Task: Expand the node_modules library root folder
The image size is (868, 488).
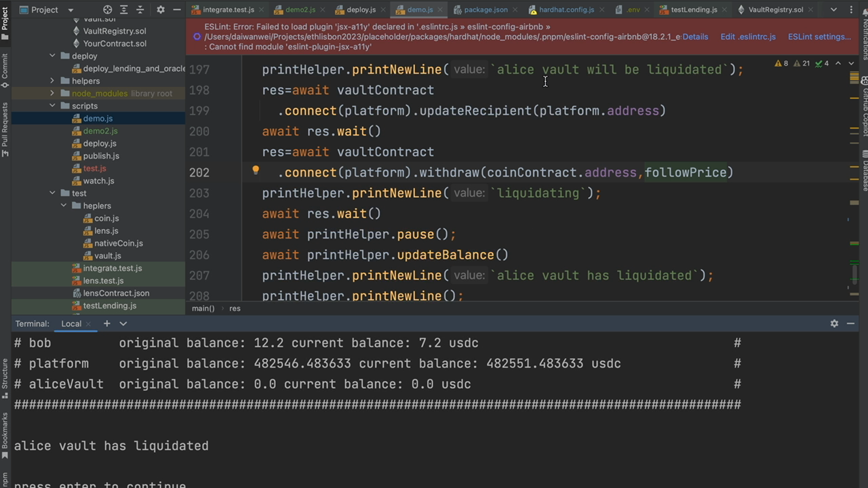Action: [52, 93]
